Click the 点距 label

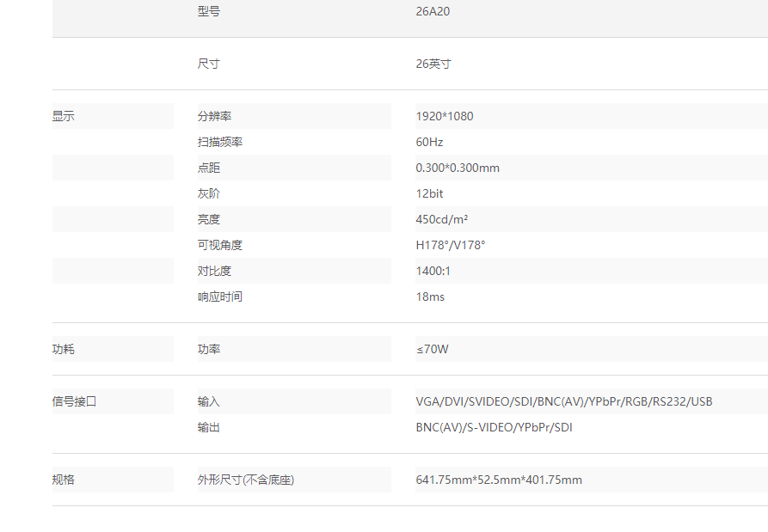[x=209, y=168]
